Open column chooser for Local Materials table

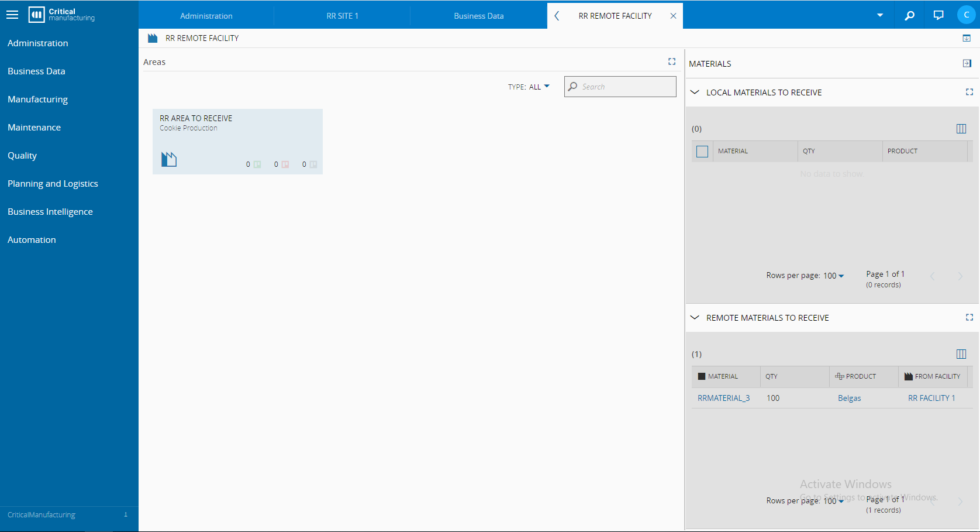coord(961,129)
